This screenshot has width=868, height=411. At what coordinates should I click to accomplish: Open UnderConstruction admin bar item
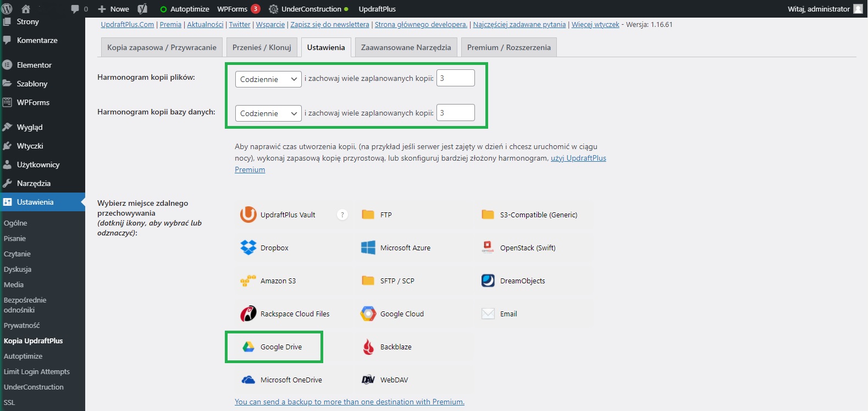tap(308, 9)
